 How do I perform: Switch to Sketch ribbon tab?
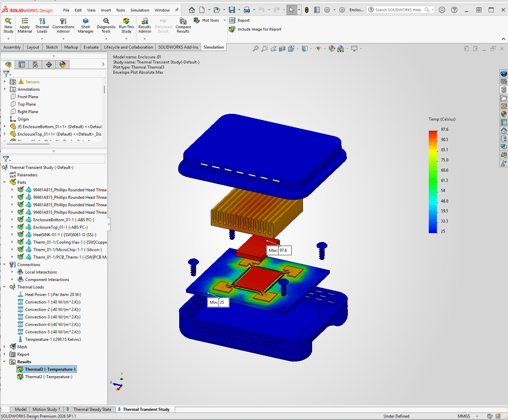(52, 47)
